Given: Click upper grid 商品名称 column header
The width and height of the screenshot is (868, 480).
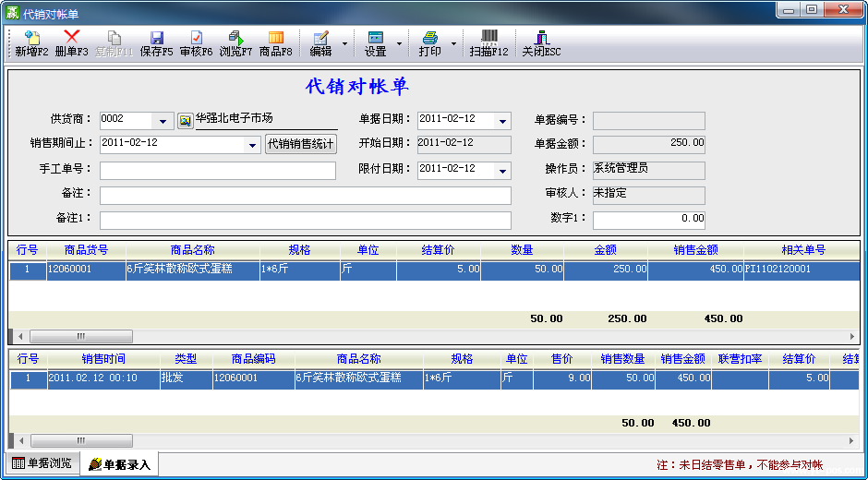Looking at the screenshot, I should tap(193, 250).
